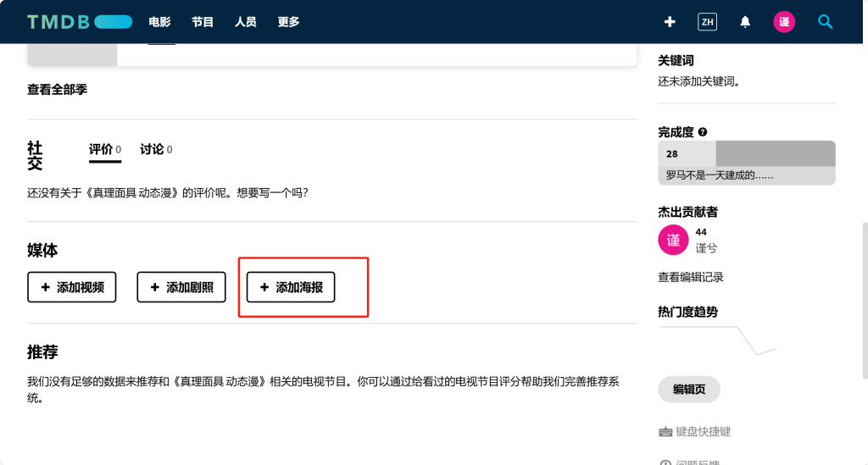Expand the 更多 menu

[289, 22]
